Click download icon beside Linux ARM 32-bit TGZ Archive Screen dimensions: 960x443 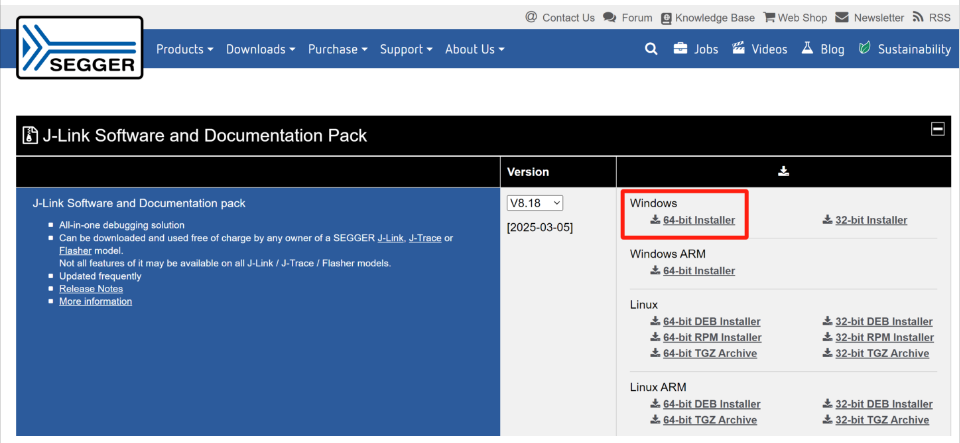(x=827, y=420)
